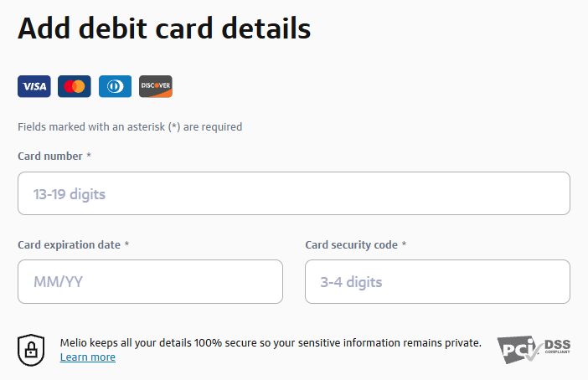Screen dimensions: 588x380
Task: Click the asterisk beside Card expiration date
Action: (127, 244)
